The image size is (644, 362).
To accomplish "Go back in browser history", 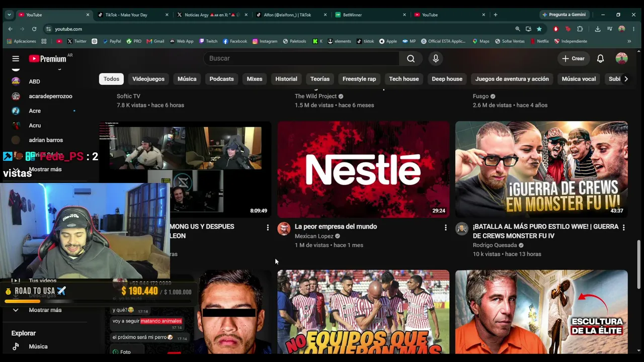I will [10, 29].
